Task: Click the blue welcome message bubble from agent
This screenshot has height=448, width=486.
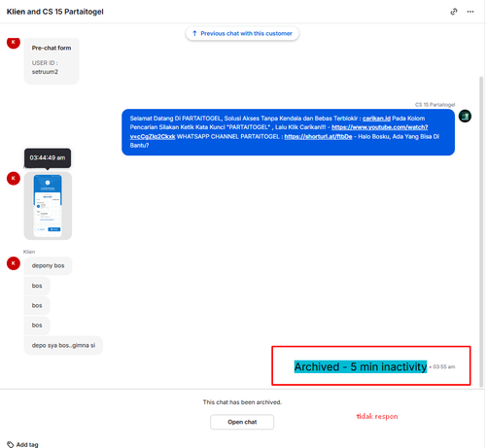Action: coord(288,132)
